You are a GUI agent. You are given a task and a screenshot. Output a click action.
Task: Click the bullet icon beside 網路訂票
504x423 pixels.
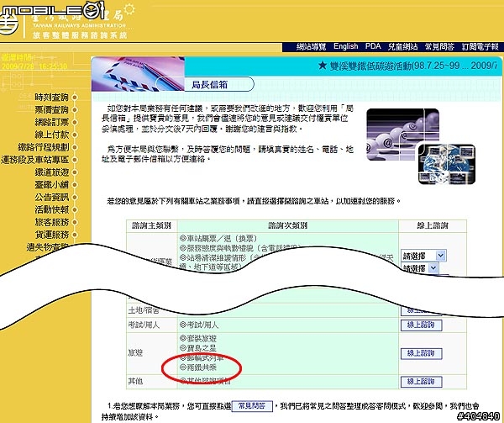[75, 122]
